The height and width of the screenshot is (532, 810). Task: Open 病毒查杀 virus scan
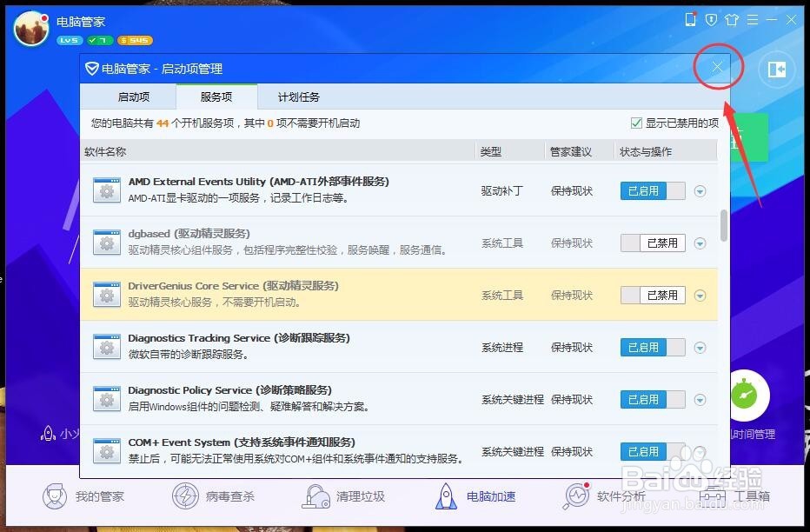pos(213,496)
